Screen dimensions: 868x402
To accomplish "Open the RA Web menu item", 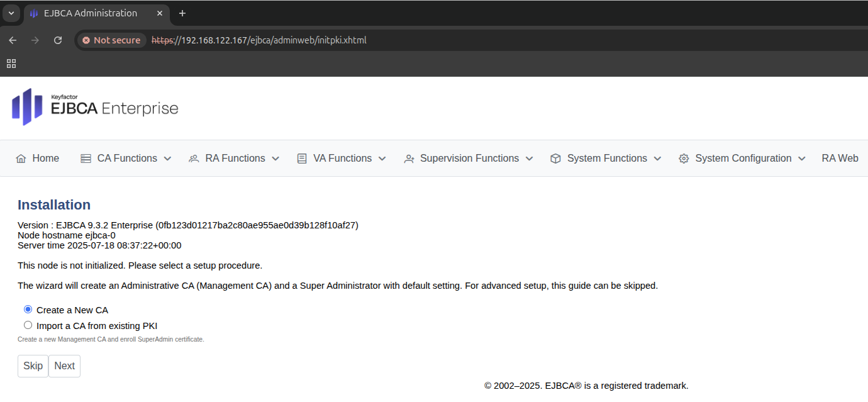I will tap(840, 158).
